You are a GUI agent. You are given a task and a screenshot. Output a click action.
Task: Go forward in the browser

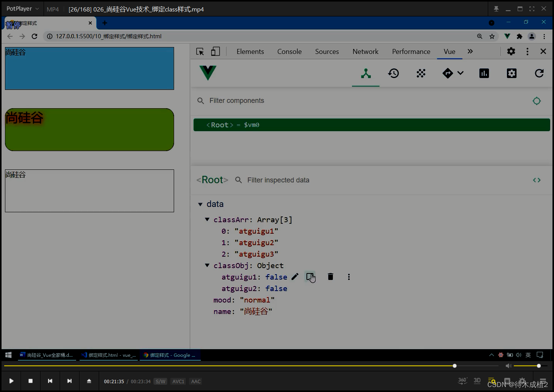coord(22,36)
